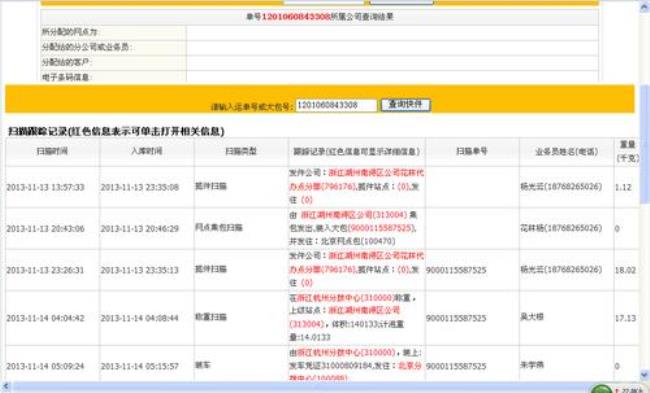650x393 pixels.
Task: Open the 北京分拨中心 destination link
Action: tap(357, 371)
